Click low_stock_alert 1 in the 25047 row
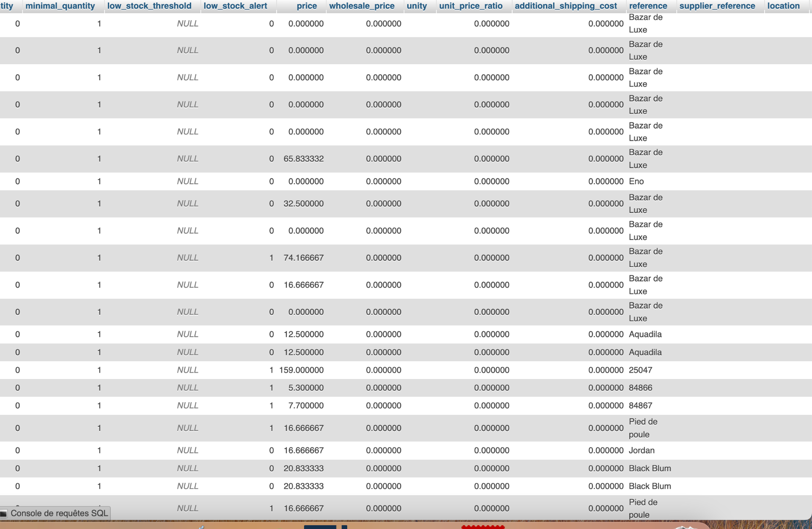 coord(272,370)
